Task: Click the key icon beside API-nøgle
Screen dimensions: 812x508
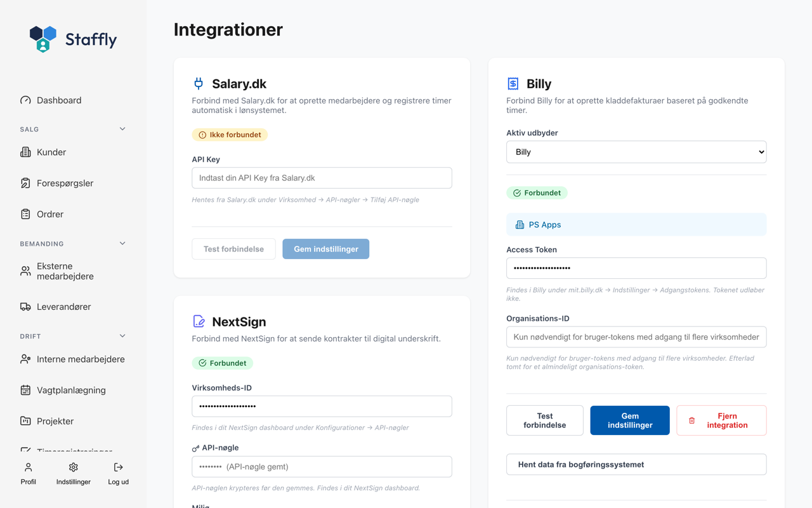Action: coord(195,448)
